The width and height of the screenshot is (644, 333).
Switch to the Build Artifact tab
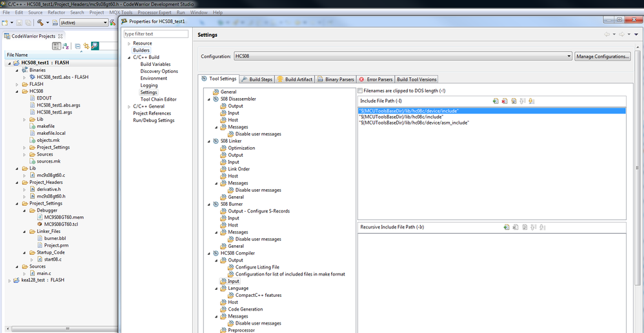294,79
